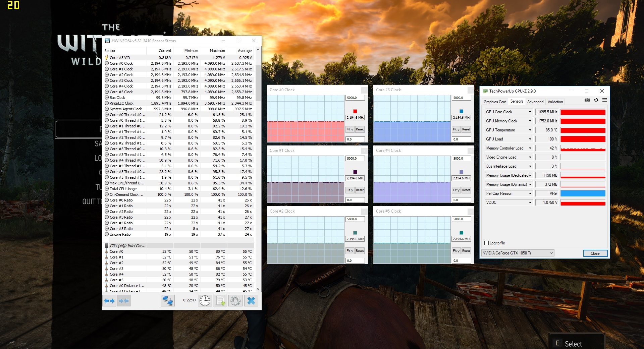Click the Close button in GPU-Z

click(595, 253)
